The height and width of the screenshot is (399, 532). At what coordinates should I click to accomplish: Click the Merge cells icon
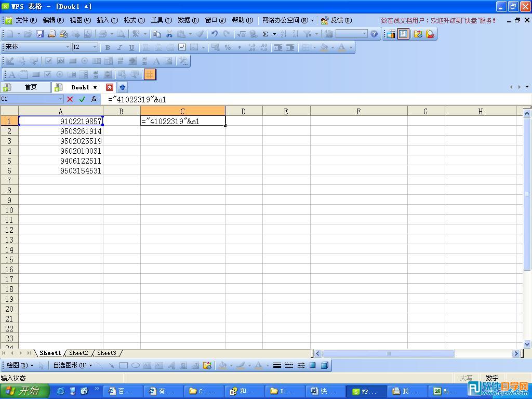pyautogui.click(x=194, y=47)
